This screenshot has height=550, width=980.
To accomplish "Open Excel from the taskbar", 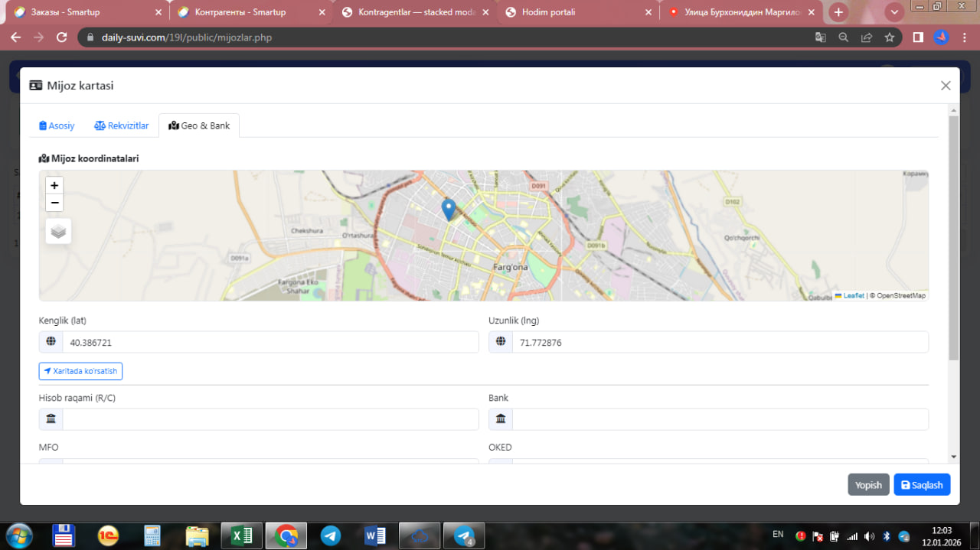I will coord(241,535).
